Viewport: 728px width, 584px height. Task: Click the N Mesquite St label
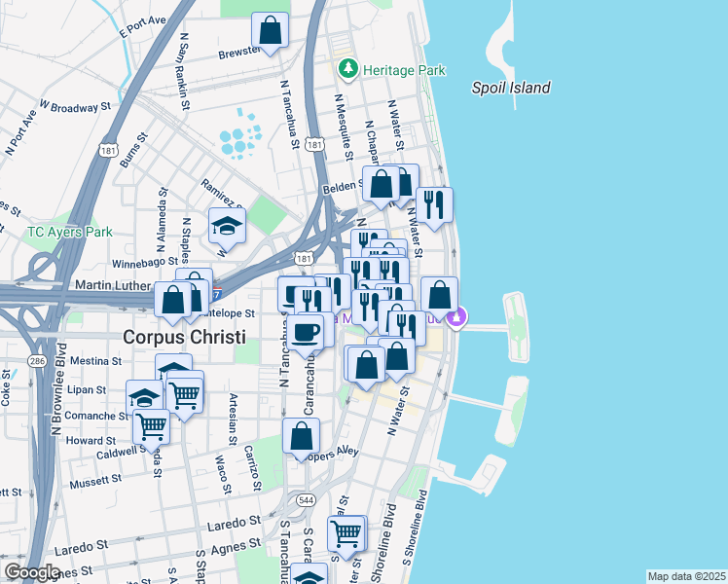click(344, 128)
